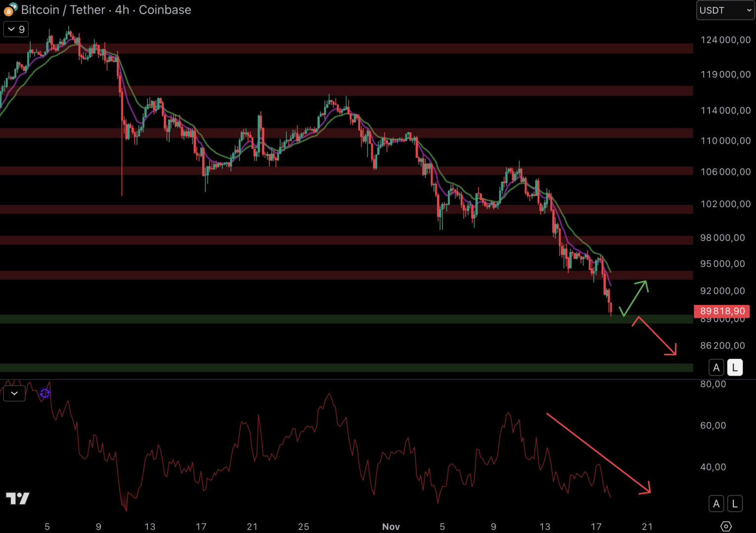This screenshot has width=756, height=533.
Task: Toggle auto scale A on RSI pane
Action: tap(716, 503)
